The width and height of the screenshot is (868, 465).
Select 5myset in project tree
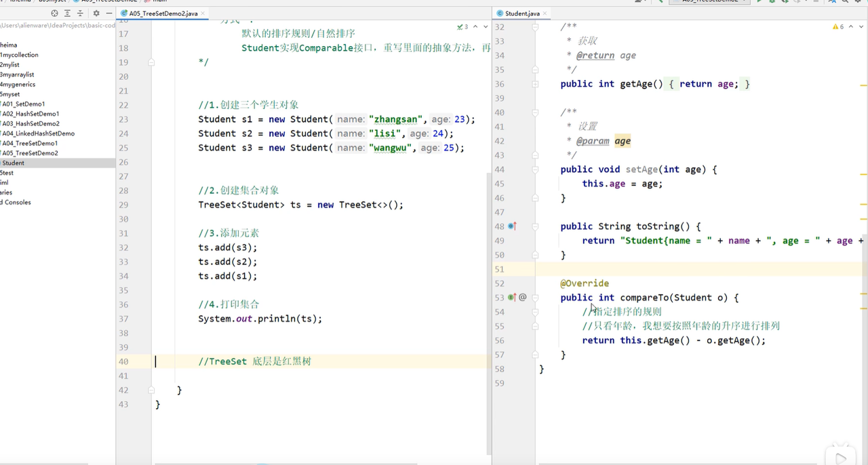(10, 94)
